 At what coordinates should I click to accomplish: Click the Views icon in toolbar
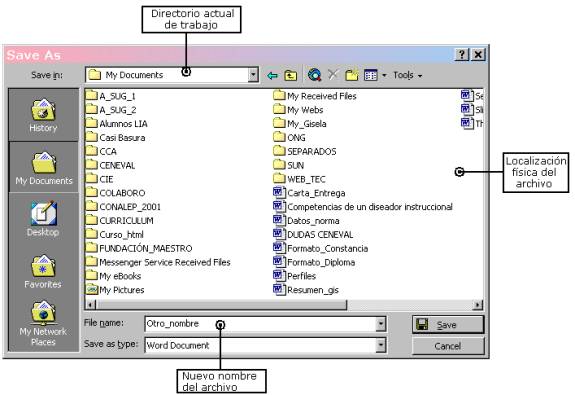(x=370, y=75)
